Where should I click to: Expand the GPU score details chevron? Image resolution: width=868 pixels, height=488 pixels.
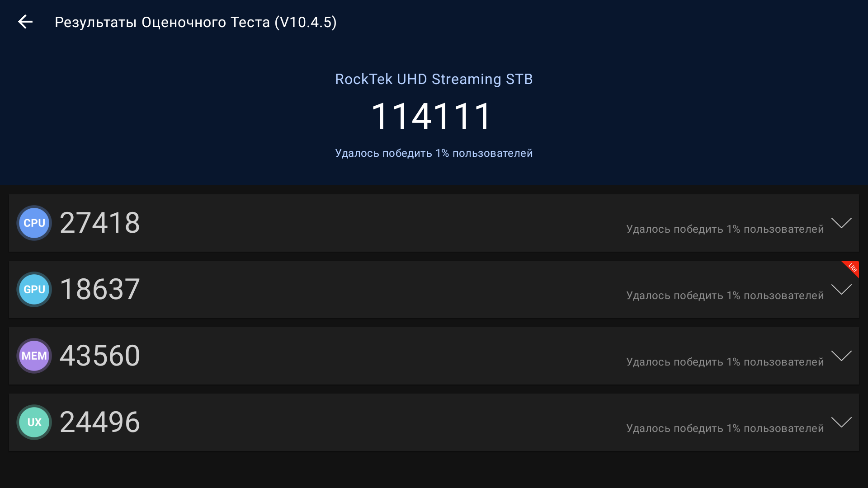click(x=841, y=289)
